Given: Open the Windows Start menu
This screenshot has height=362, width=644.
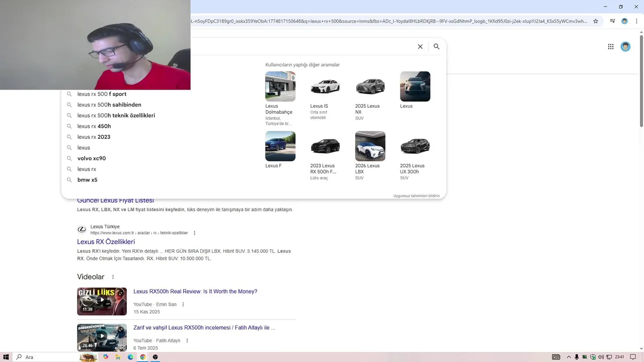Looking at the screenshot, I should [x=6, y=357].
